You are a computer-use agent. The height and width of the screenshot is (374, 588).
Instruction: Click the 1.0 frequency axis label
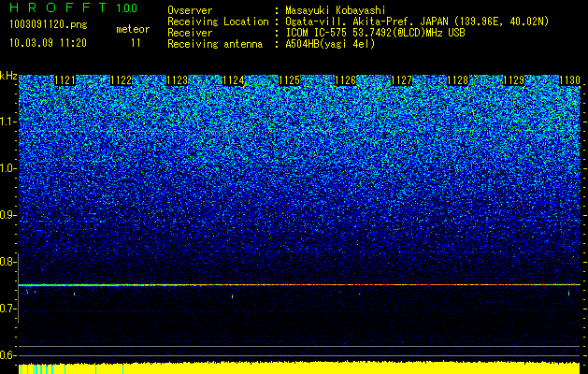pos(7,168)
